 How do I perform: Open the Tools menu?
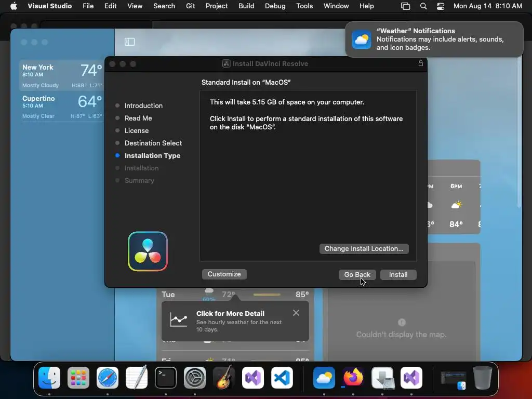coord(304,6)
